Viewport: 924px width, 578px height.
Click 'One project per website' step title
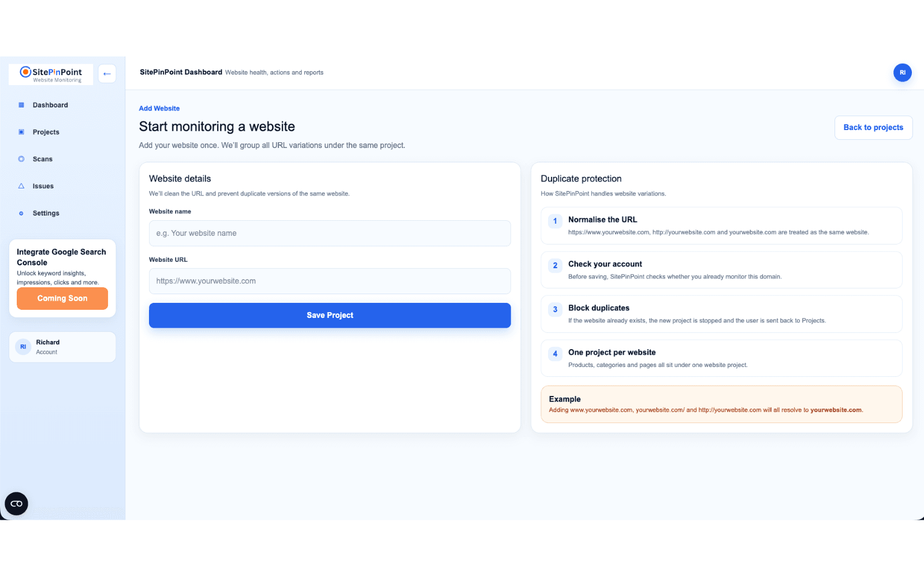pyautogui.click(x=612, y=353)
